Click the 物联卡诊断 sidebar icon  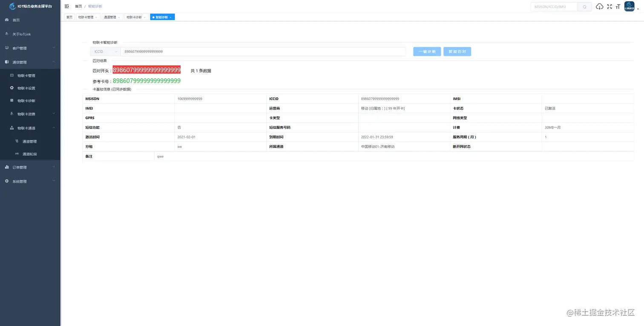pos(12,101)
